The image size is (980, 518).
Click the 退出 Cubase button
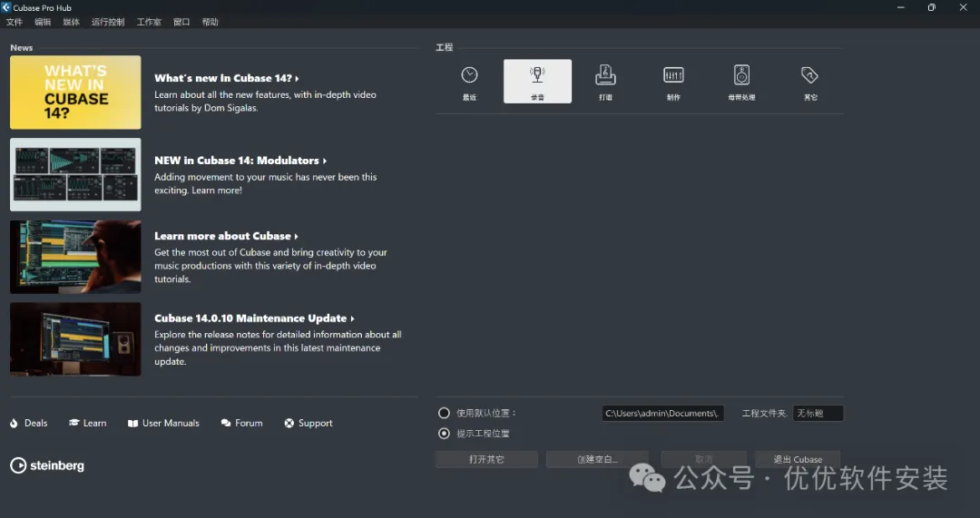tap(798, 459)
